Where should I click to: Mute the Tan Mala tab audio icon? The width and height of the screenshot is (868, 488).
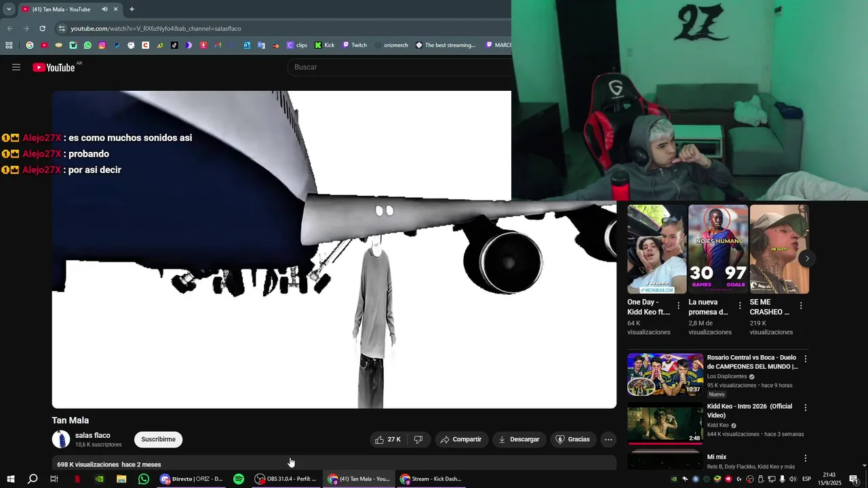pos(104,9)
